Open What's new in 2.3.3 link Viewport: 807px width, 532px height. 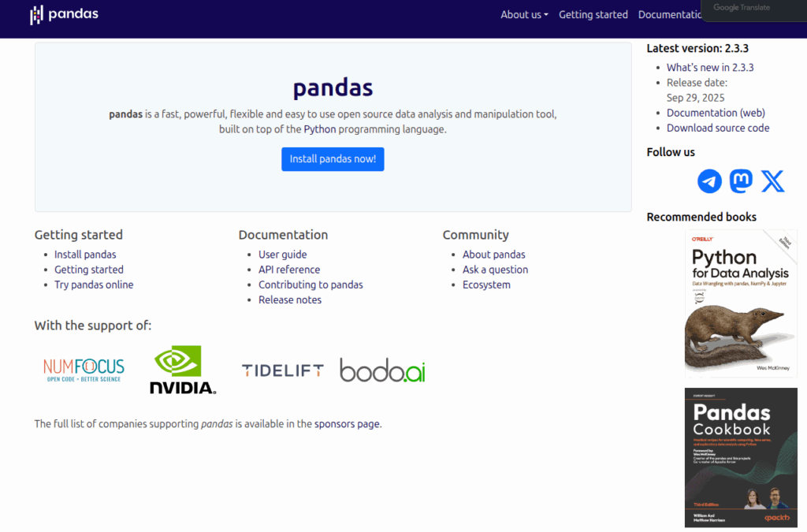point(710,67)
